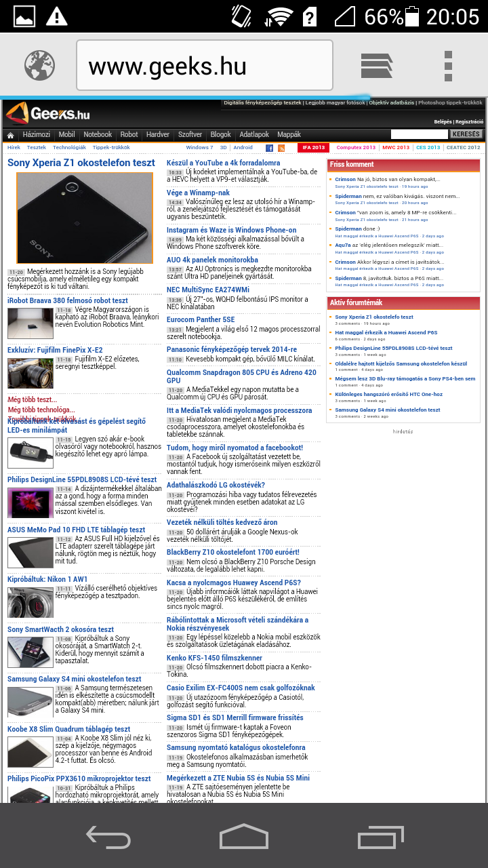Open the Notebook menu item
The image size is (488, 868).
[98, 135]
